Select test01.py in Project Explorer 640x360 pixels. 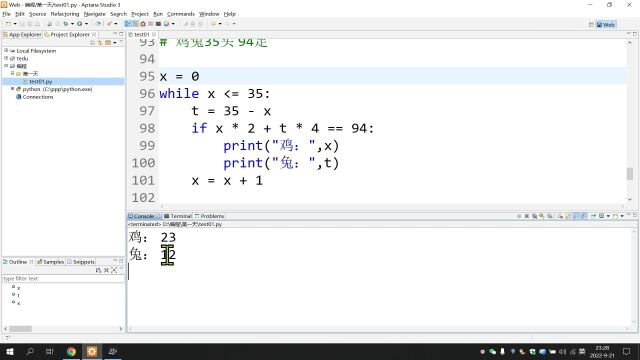[40, 82]
